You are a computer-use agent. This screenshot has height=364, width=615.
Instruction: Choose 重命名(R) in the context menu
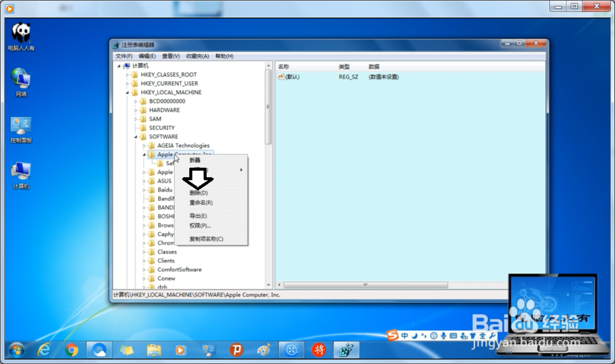[x=212, y=203]
